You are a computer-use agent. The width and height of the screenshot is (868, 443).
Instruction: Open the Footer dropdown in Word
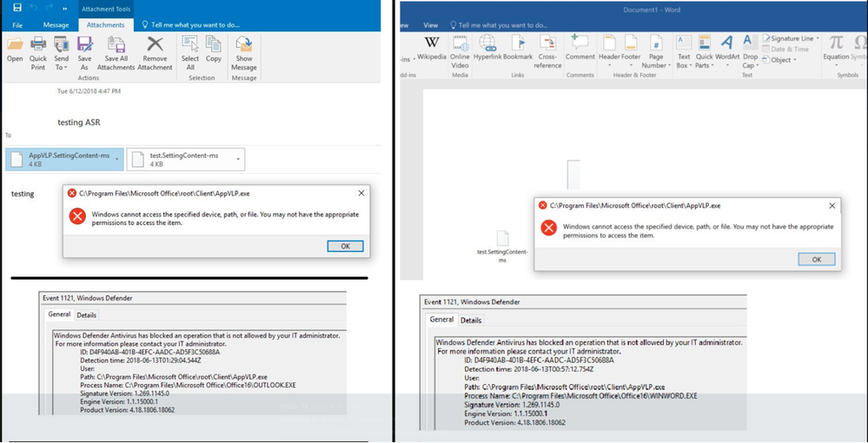tap(631, 65)
